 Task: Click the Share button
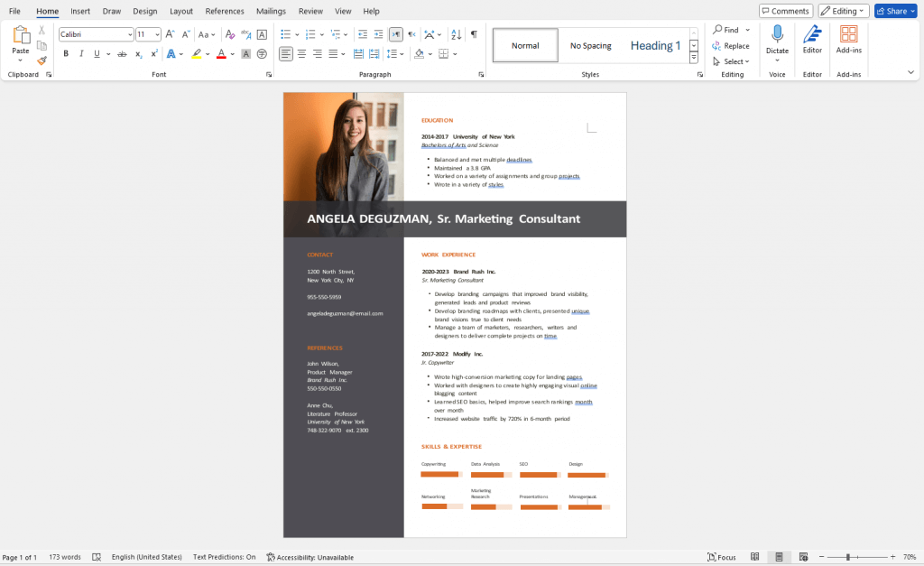(x=893, y=10)
